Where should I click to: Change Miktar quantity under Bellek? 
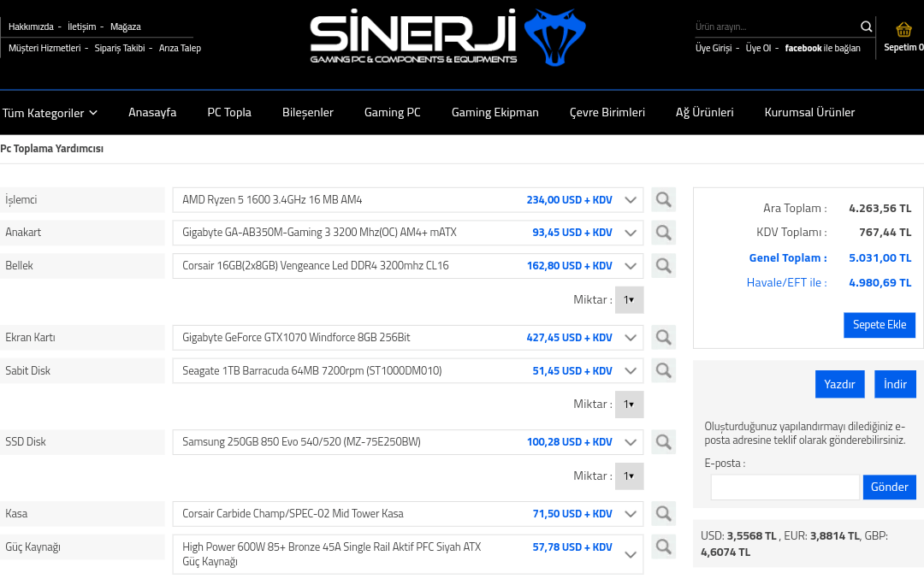coord(629,300)
